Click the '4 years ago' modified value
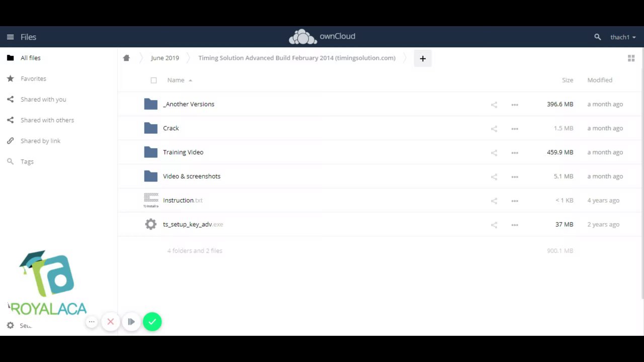This screenshot has height=362, width=644. click(x=603, y=200)
